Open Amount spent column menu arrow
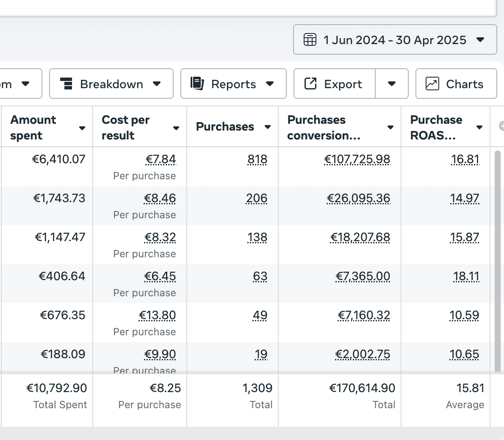The height and width of the screenshot is (440, 504). [x=82, y=128]
